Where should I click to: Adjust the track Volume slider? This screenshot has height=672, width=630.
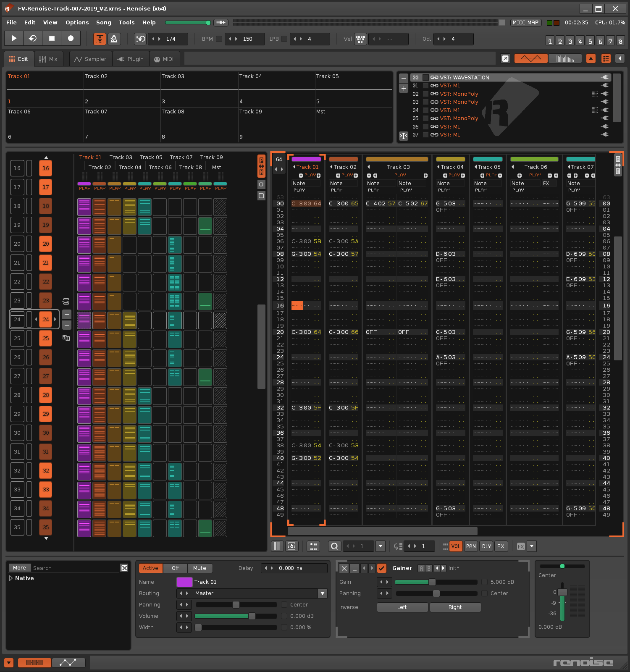[x=236, y=616]
